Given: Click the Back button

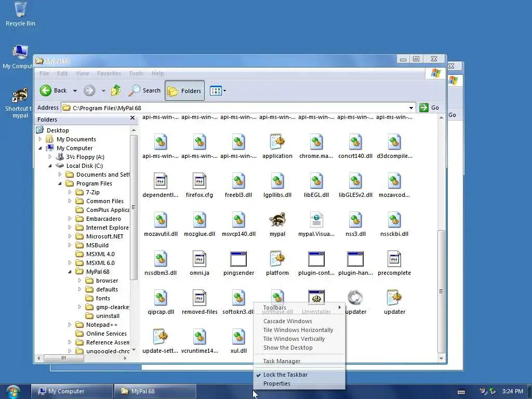Looking at the screenshot, I should tap(54, 90).
